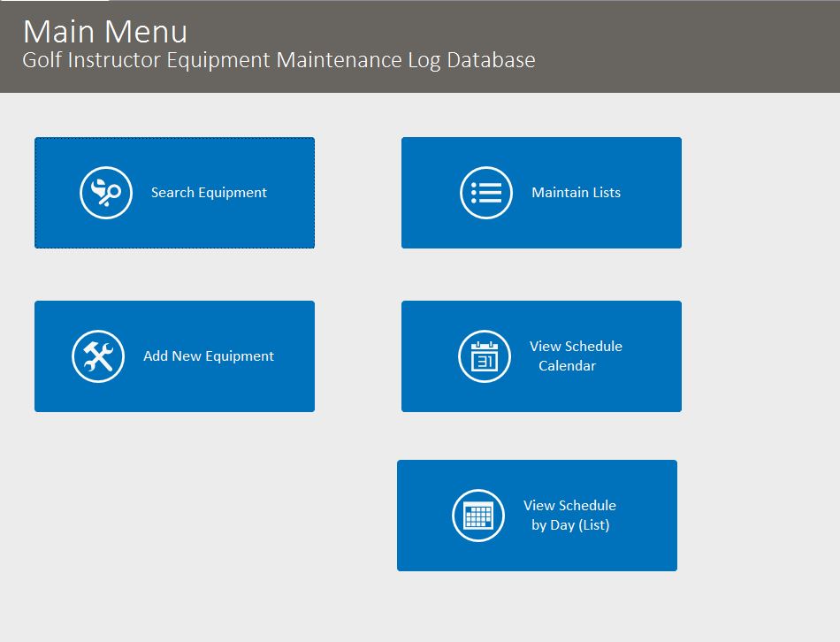Open Maintain Lists

click(541, 192)
